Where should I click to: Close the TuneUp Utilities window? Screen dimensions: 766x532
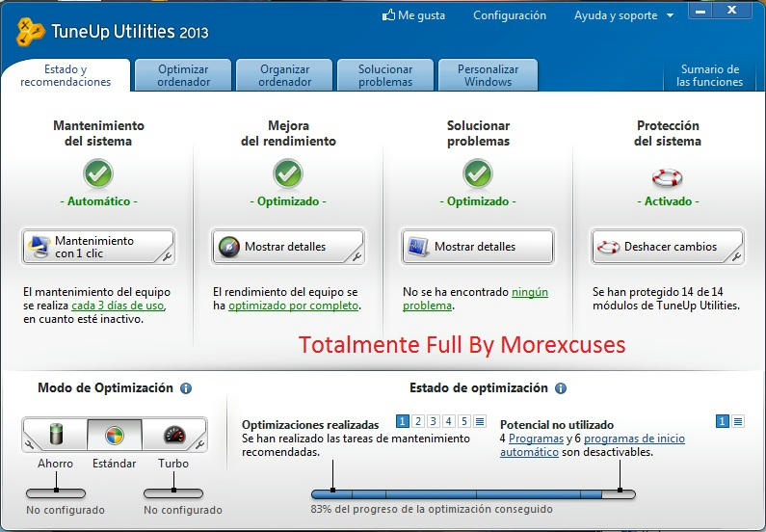pos(732,11)
